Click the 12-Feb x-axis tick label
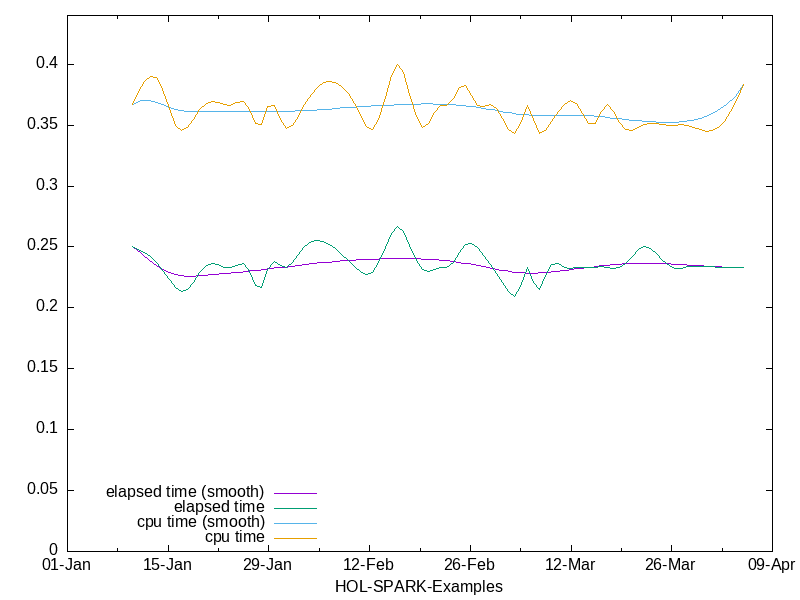Image resolution: width=800 pixels, height=600 pixels. tap(369, 565)
